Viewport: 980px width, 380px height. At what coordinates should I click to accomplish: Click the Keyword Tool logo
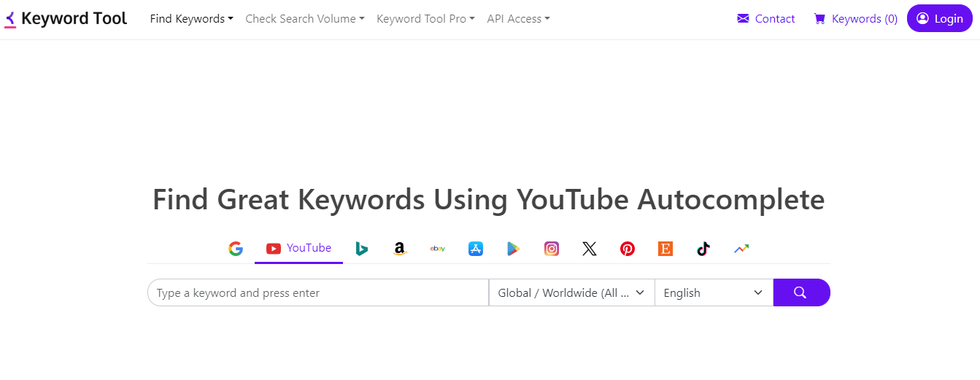(x=66, y=19)
